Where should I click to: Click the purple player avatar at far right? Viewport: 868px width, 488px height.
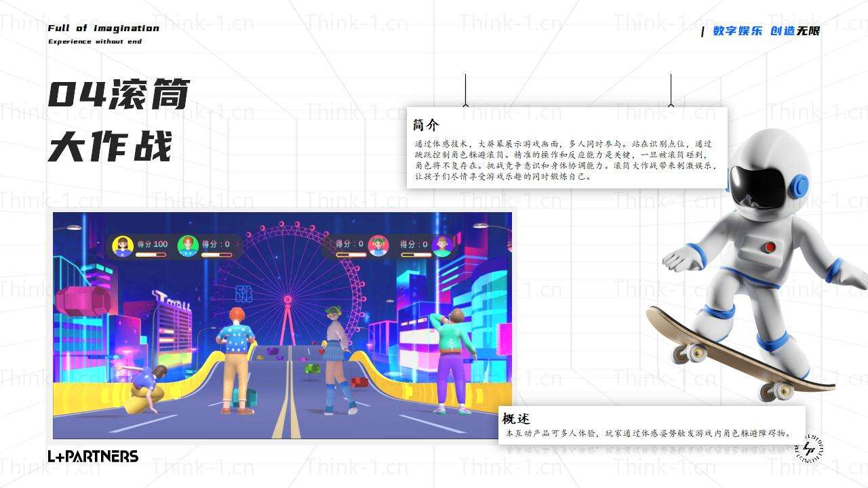point(442,246)
